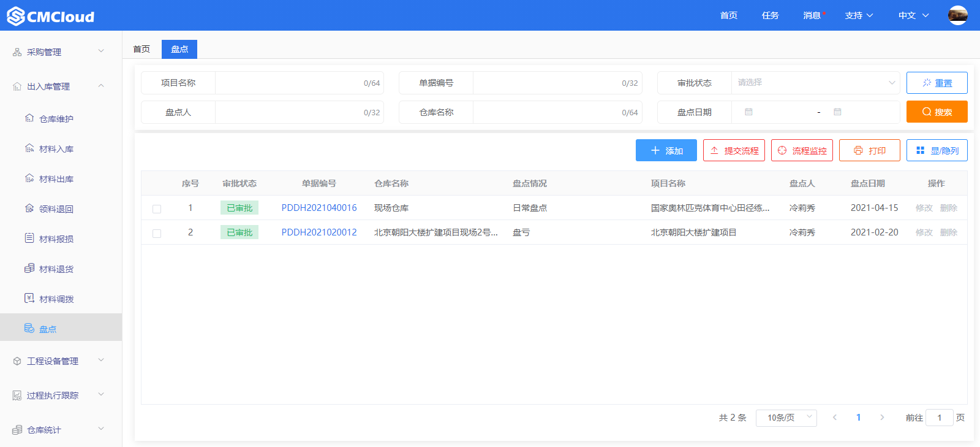
Task: Click the 盘点日期 column header
Action: [868, 183]
